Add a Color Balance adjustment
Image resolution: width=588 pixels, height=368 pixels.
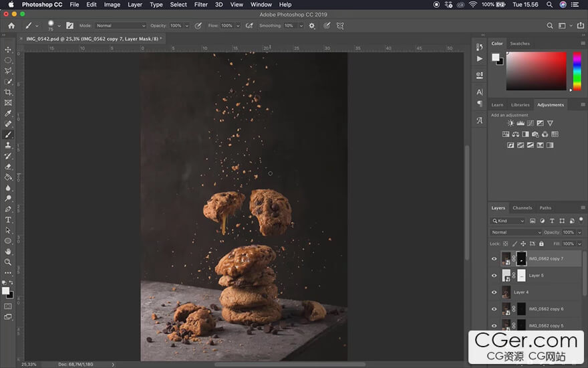coord(516,134)
